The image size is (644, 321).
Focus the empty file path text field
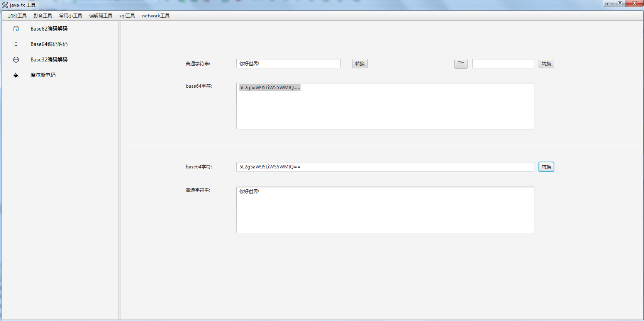tap(503, 64)
